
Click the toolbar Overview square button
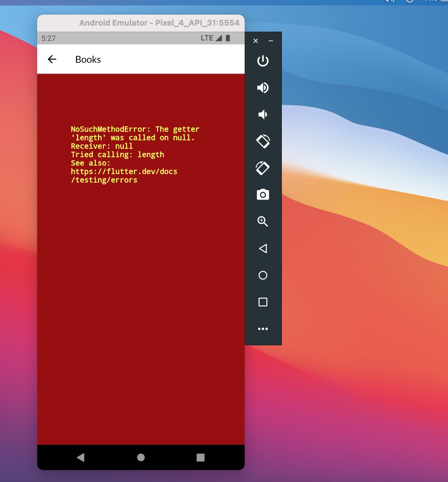(263, 302)
